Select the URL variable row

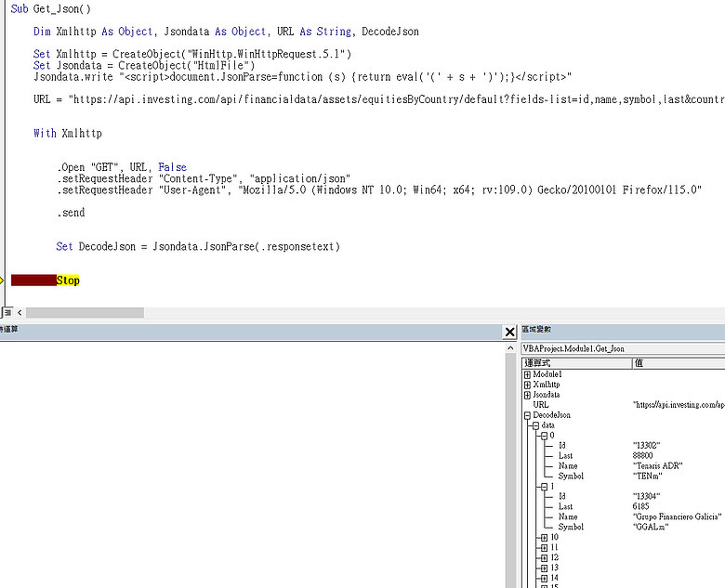[x=625, y=405]
